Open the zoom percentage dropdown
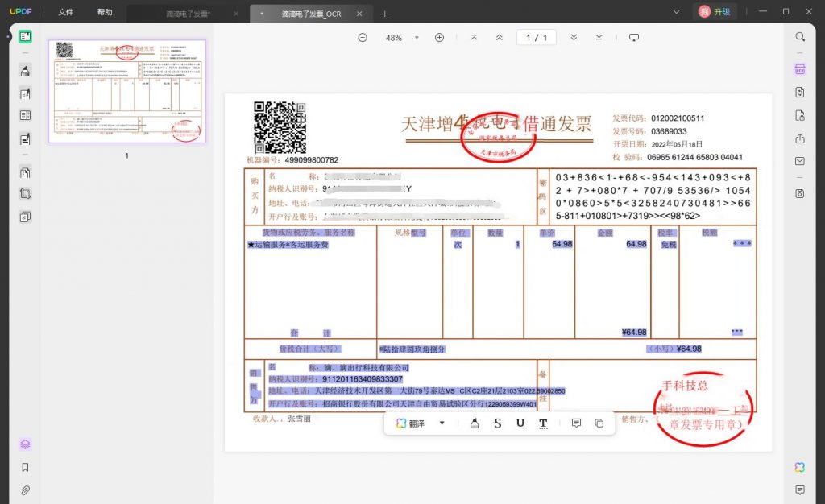This screenshot has height=504, width=825. click(x=417, y=38)
